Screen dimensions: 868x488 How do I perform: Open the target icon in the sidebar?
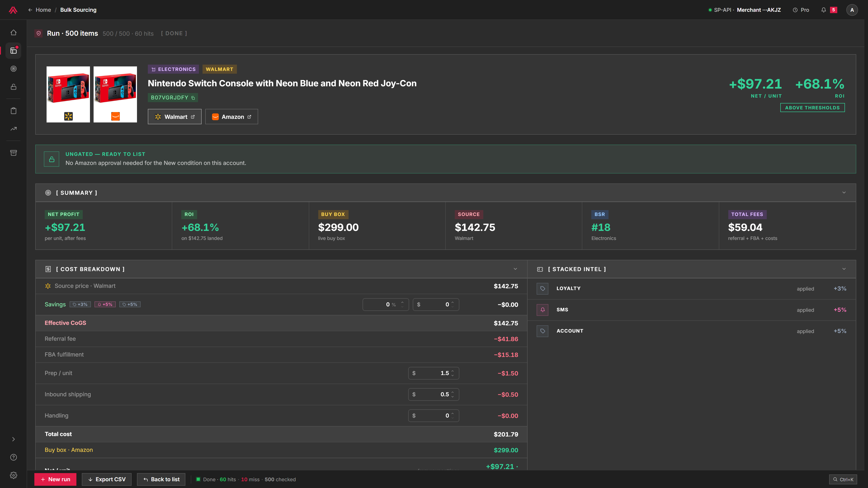point(14,69)
